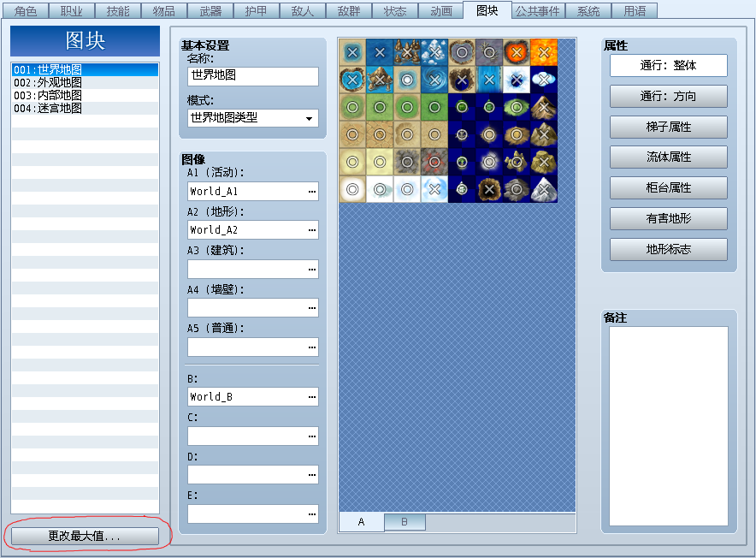The width and height of the screenshot is (756, 558).
Task: Toggle passage on the waterfall tile
Action: 489,80
